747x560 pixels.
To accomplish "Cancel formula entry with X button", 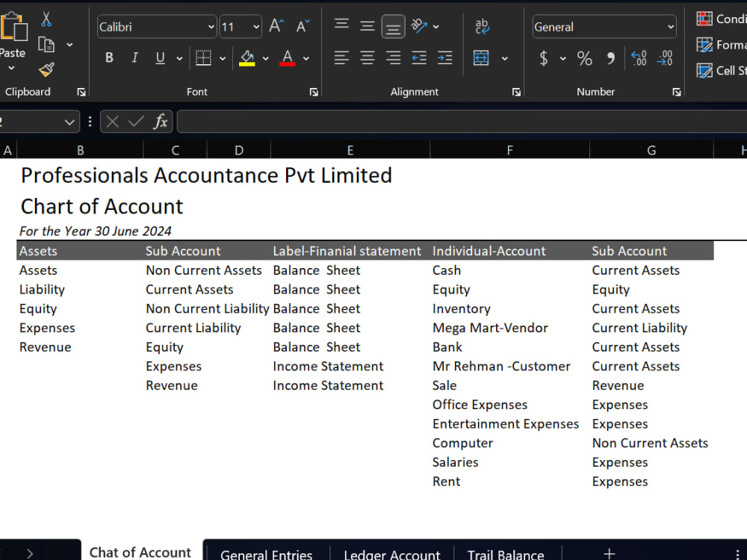I will point(113,122).
